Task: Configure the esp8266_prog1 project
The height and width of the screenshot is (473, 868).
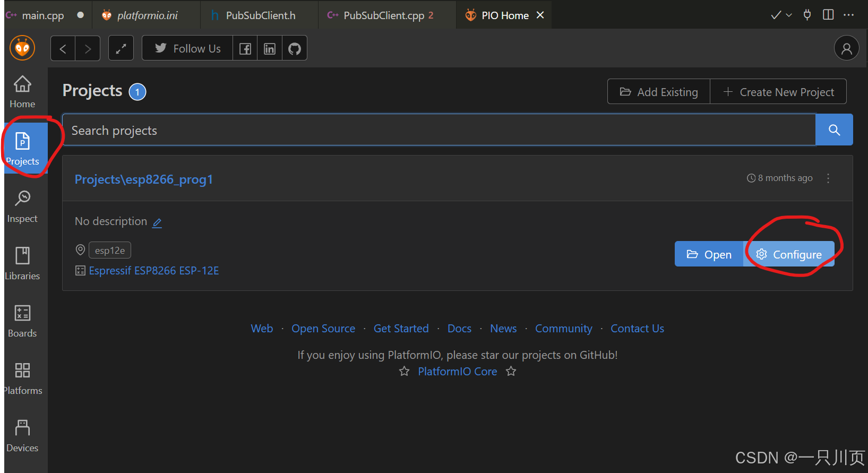Action: coord(789,254)
